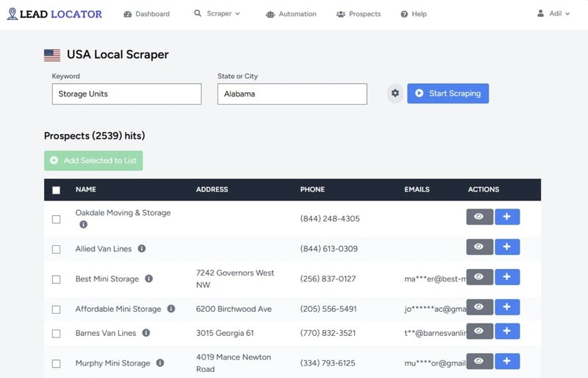Open the Automation menu item

point(291,14)
